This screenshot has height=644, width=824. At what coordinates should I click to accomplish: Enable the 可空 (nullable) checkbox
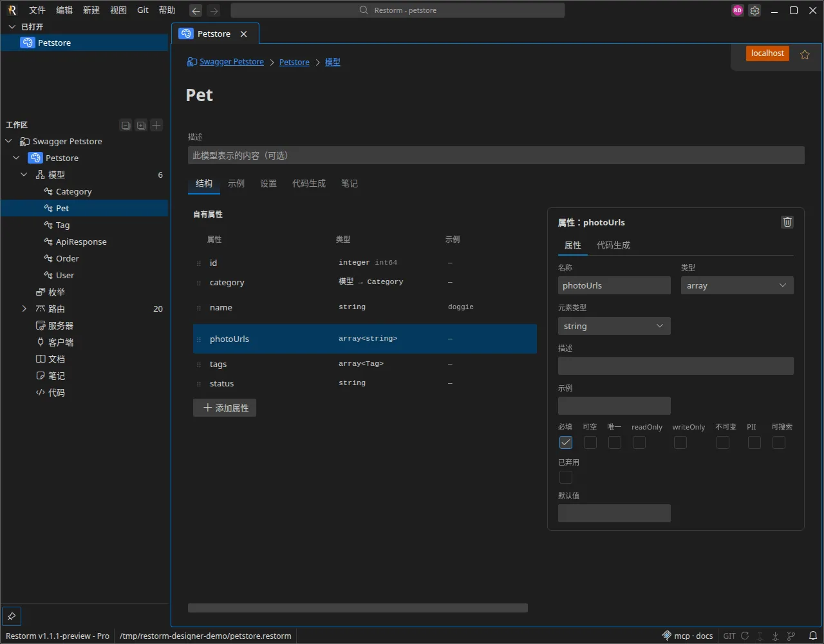click(590, 442)
